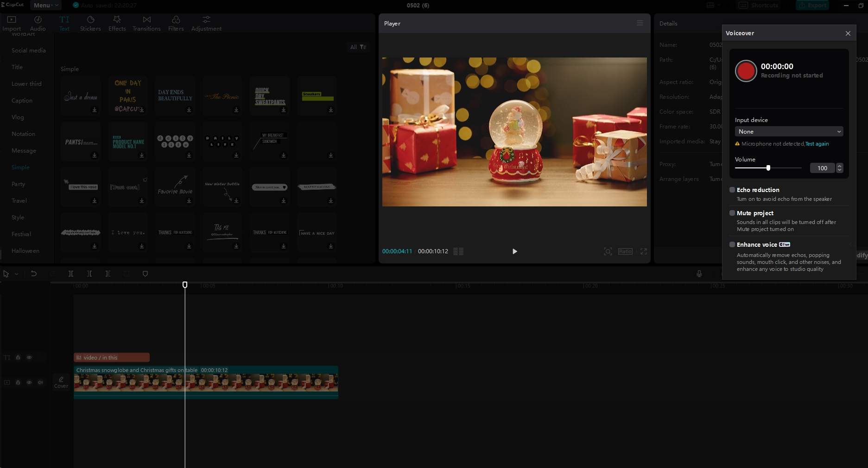Click the timeline microphone record icon

(x=699, y=274)
